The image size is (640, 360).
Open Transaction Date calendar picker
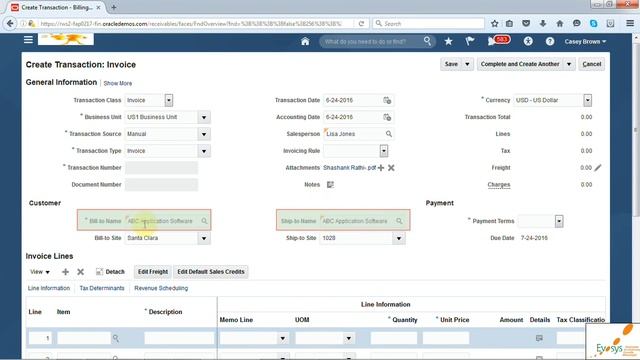[x=387, y=100]
